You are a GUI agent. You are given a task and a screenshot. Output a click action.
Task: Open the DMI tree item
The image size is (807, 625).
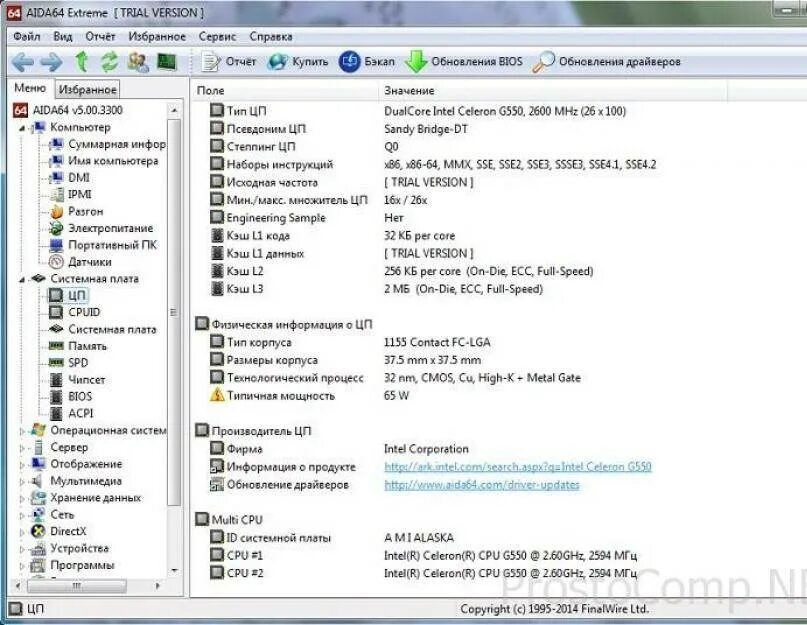click(69, 178)
